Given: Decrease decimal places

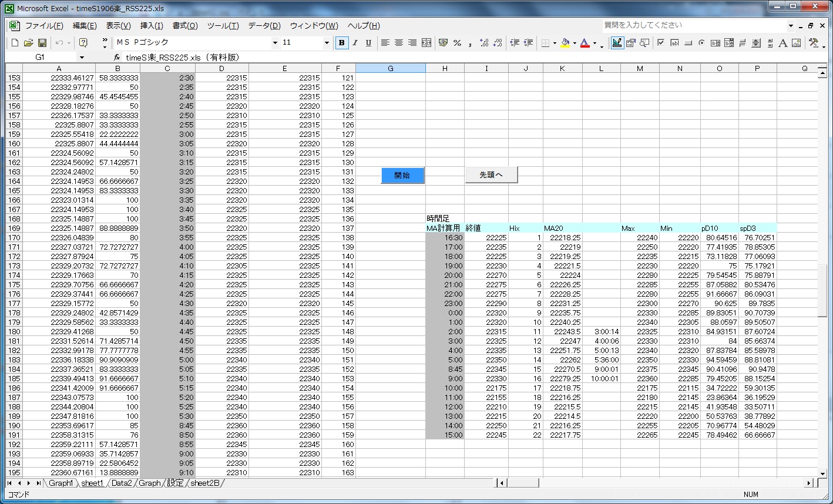Looking at the screenshot, I should click(x=498, y=43).
